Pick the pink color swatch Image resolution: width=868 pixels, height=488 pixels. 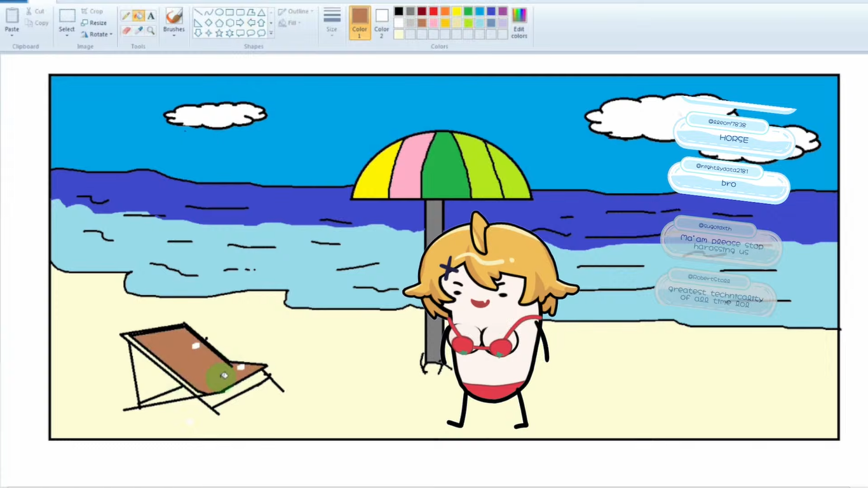point(433,23)
